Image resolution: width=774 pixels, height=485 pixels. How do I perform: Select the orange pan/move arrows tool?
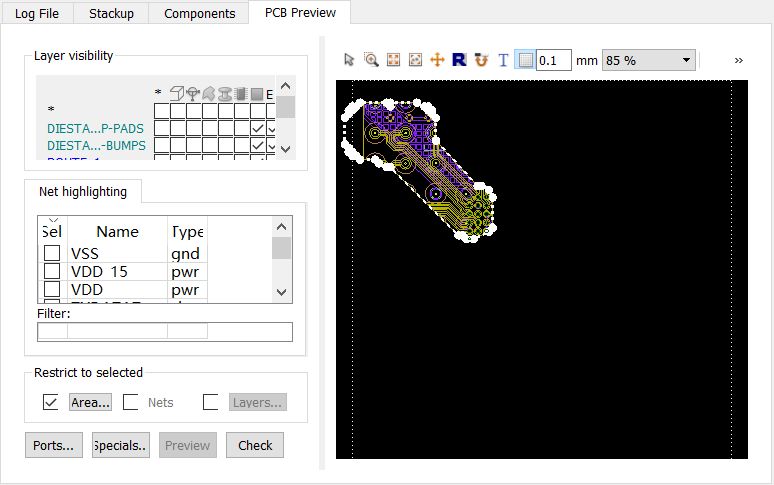(x=437, y=60)
